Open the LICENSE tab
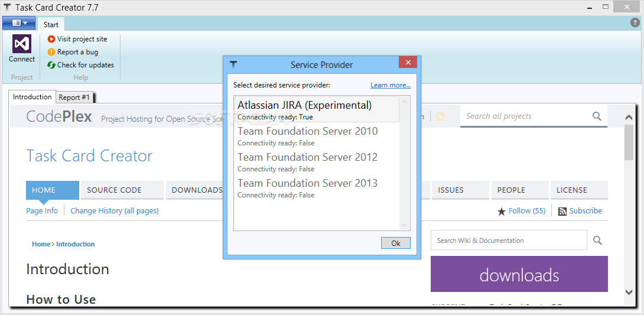 (579, 190)
